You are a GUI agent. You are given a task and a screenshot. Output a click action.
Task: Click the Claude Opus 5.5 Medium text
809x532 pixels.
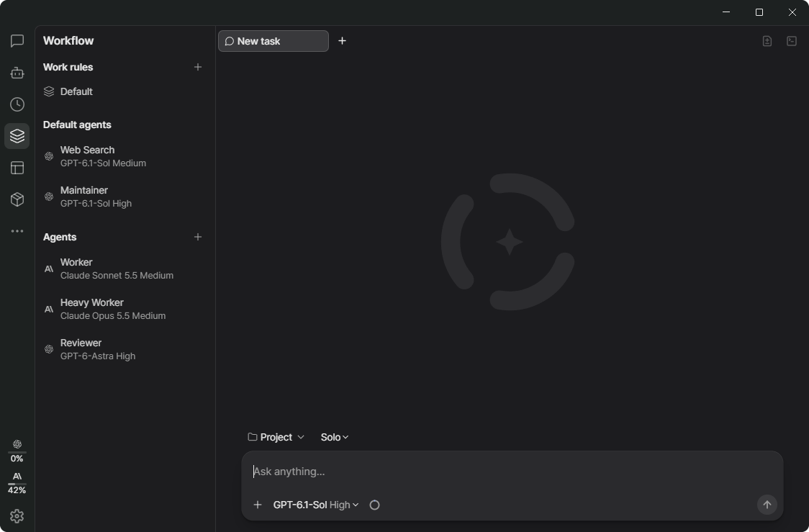[113, 316]
